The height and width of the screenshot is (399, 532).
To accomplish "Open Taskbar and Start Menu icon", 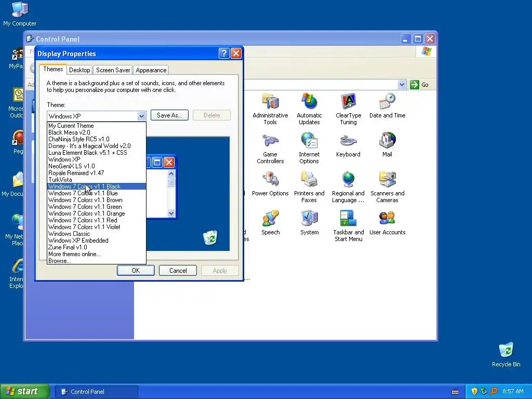I will (348, 226).
